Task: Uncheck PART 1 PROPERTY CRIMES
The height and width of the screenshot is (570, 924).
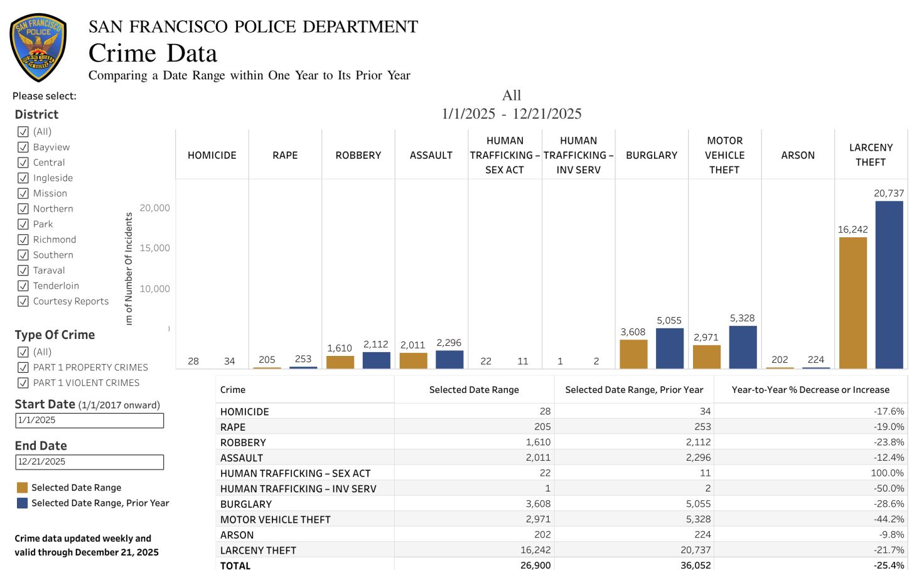Action: tap(23, 367)
